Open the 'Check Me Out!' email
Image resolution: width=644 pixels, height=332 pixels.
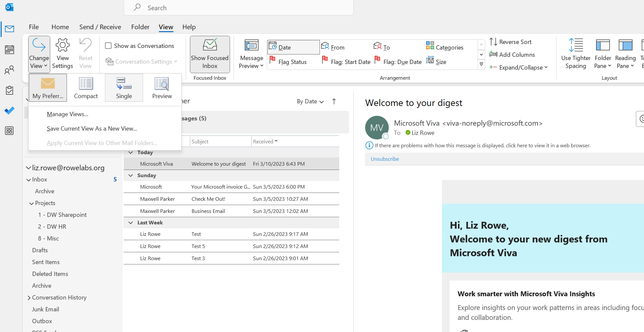coord(231,199)
